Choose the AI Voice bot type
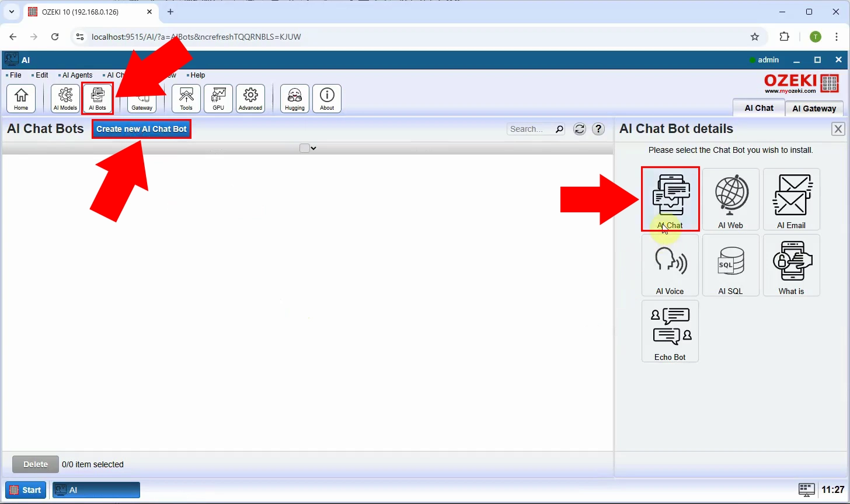 point(670,265)
